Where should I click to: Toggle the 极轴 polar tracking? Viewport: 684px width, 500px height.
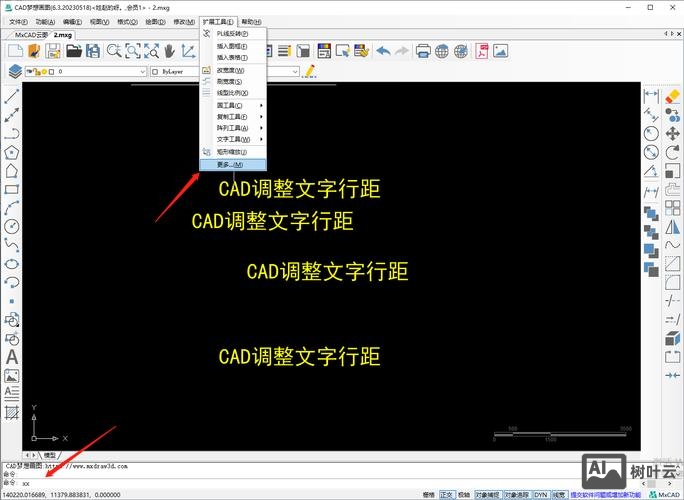[464, 495]
